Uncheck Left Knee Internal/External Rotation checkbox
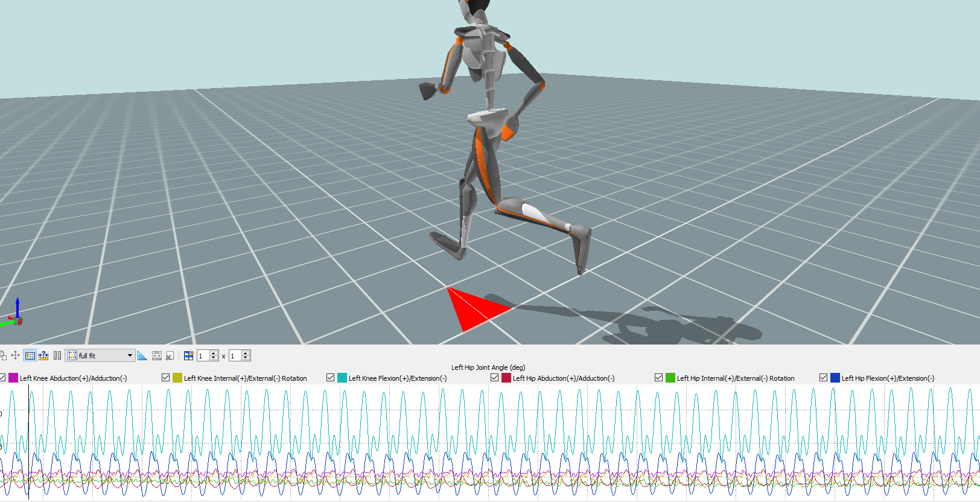This screenshot has height=502, width=980. [x=166, y=378]
